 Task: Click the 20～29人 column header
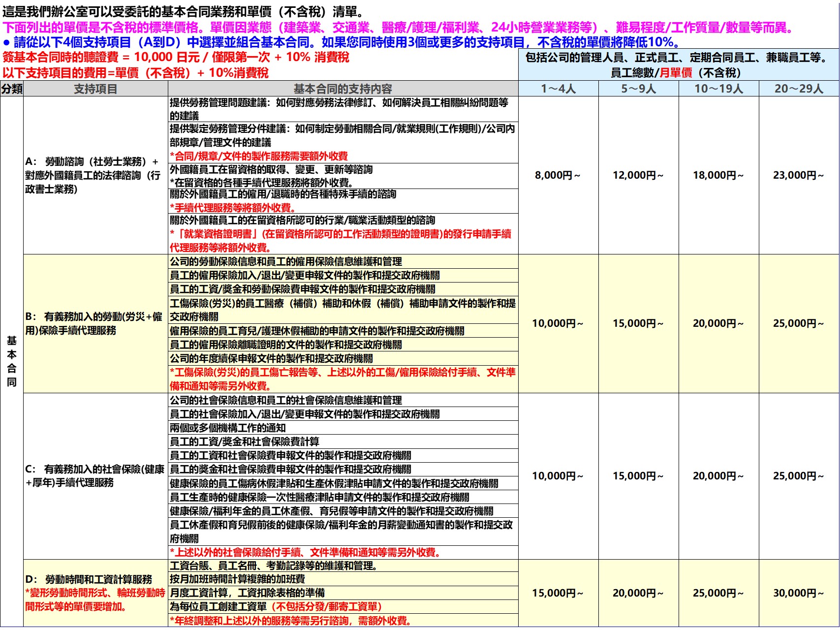pyautogui.click(x=799, y=89)
